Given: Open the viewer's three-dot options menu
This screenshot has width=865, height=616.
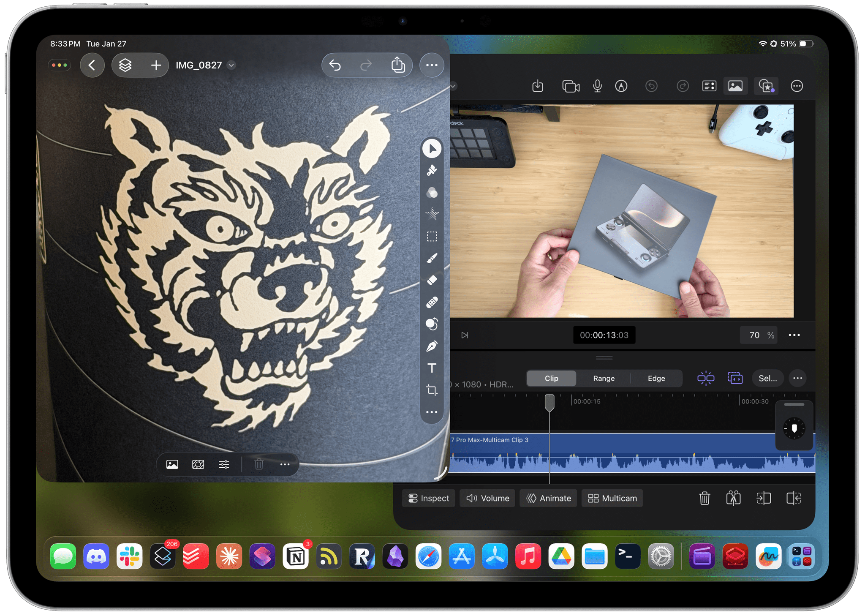Looking at the screenshot, I should (x=794, y=335).
